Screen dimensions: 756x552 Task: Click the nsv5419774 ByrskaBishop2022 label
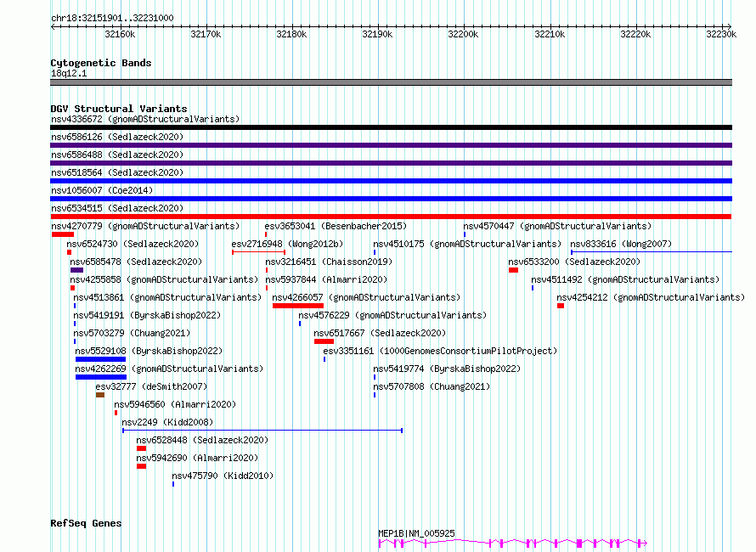pyautogui.click(x=447, y=369)
